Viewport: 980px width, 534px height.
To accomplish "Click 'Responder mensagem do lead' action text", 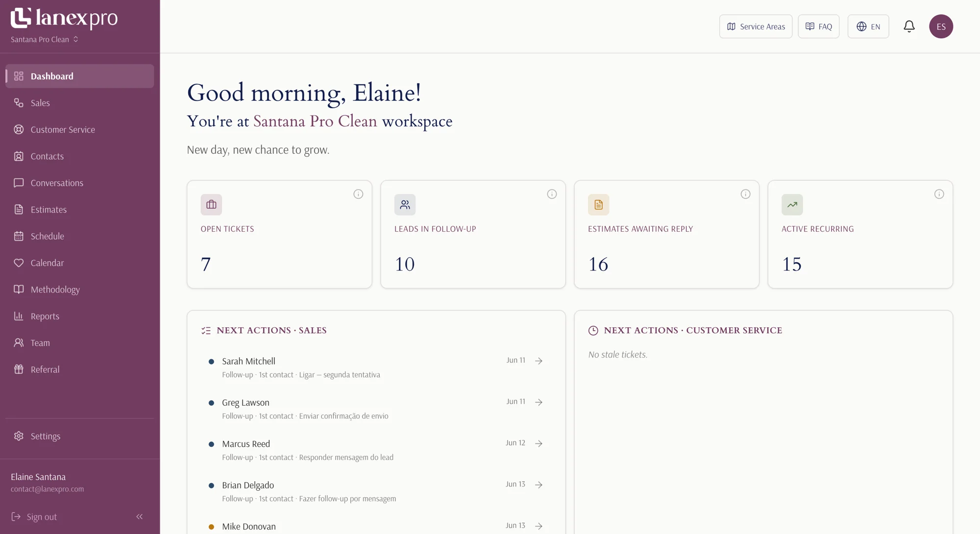I will [x=346, y=458].
